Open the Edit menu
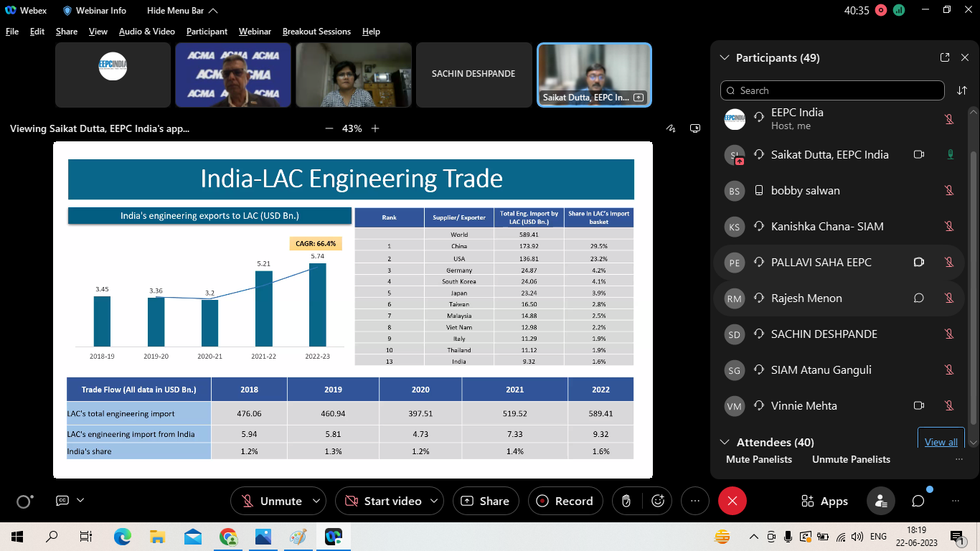980x551 pixels. pyautogui.click(x=37, y=32)
